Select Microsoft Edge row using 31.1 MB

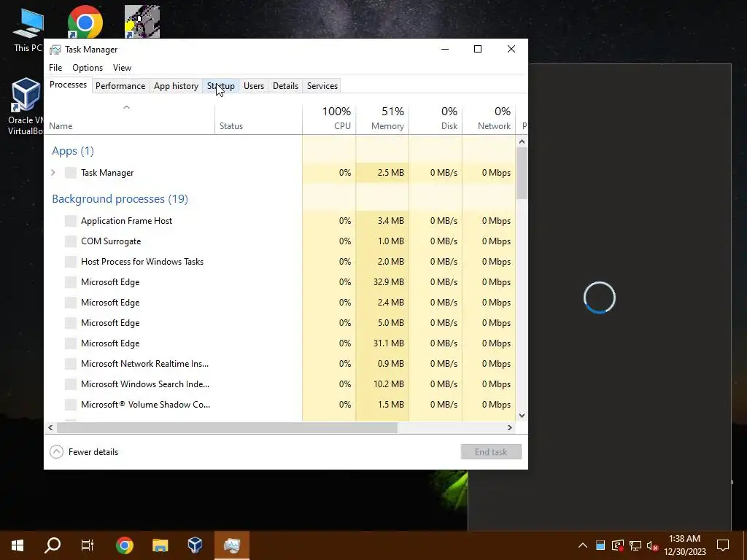280,343
